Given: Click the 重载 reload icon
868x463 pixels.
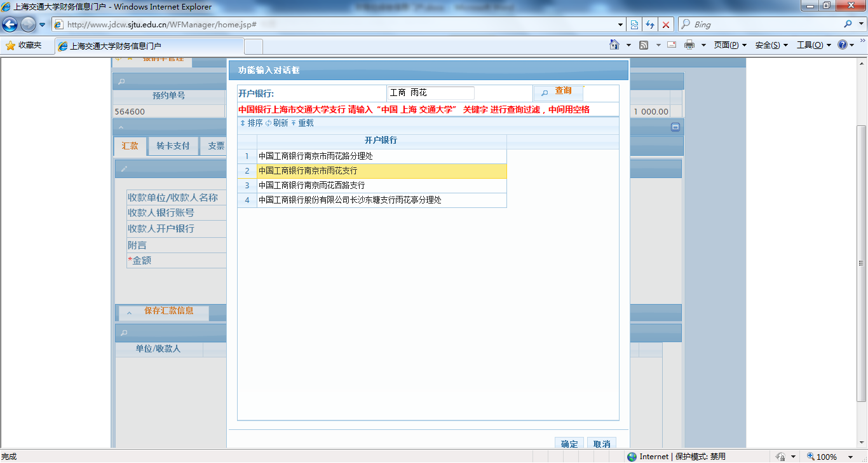Looking at the screenshot, I should tap(294, 123).
